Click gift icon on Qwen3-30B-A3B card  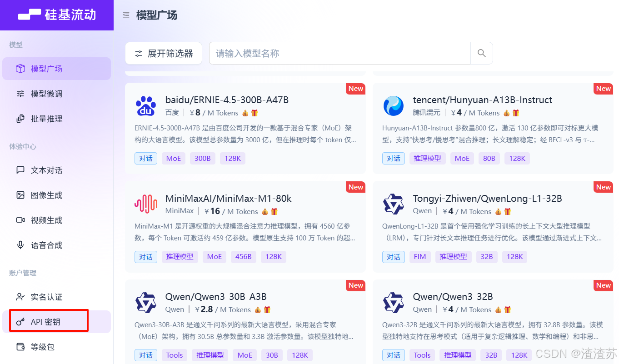point(267,309)
